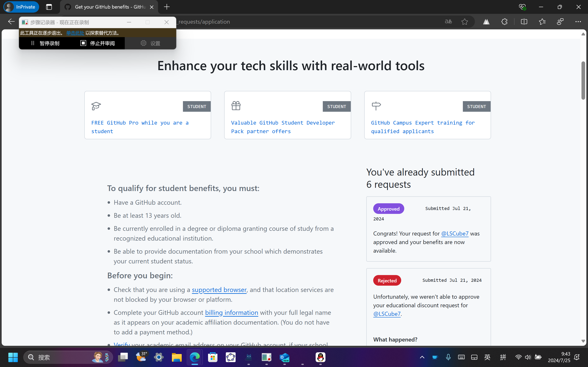Viewport: 588px width, 367px height.
Task: Pause the steps recorder recording
Action: [45, 43]
